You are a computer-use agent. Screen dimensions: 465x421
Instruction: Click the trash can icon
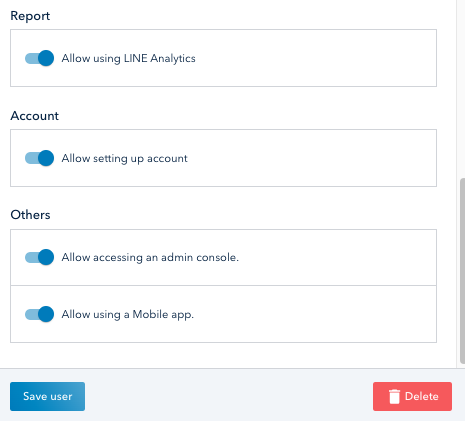pyautogui.click(x=394, y=396)
